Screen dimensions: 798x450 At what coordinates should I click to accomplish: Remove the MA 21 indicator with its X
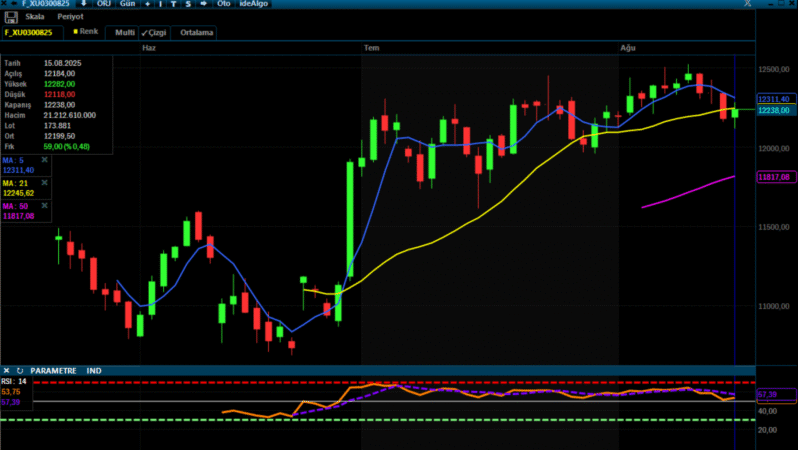point(45,183)
